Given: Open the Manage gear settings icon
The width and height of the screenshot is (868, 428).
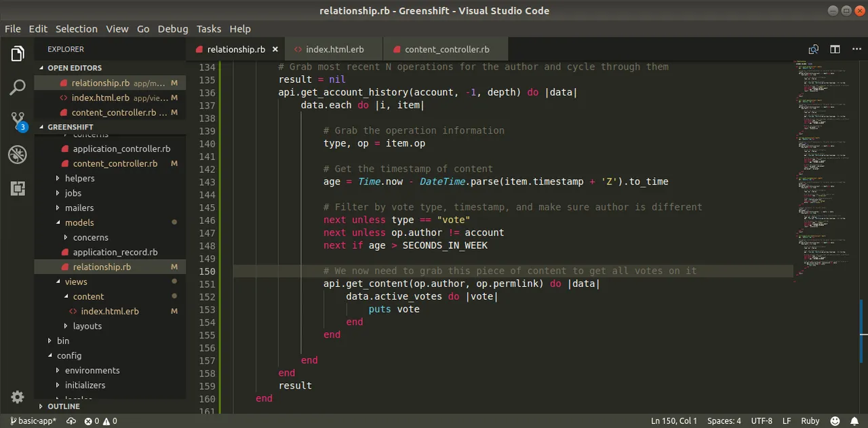Looking at the screenshot, I should 18,397.
